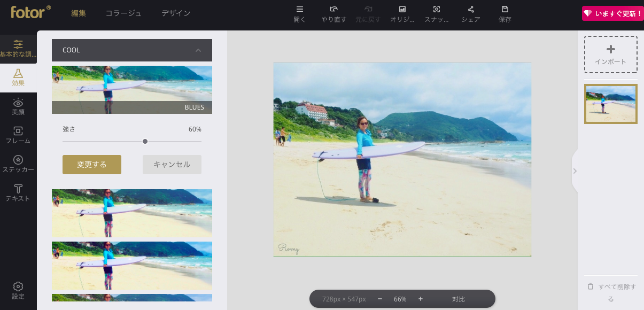Click the main beach photo canvas
Screen dimensions: 644x310
click(x=402, y=159)
